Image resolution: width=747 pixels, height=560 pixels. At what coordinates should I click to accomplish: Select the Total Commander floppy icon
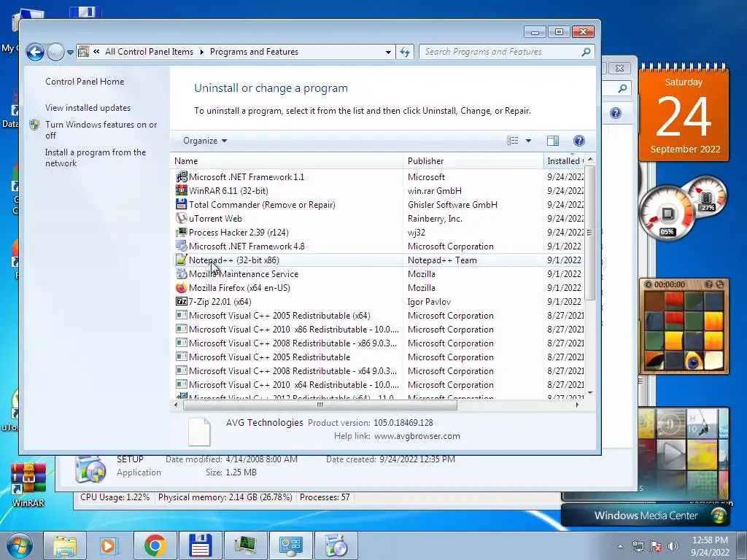point(181,204)
